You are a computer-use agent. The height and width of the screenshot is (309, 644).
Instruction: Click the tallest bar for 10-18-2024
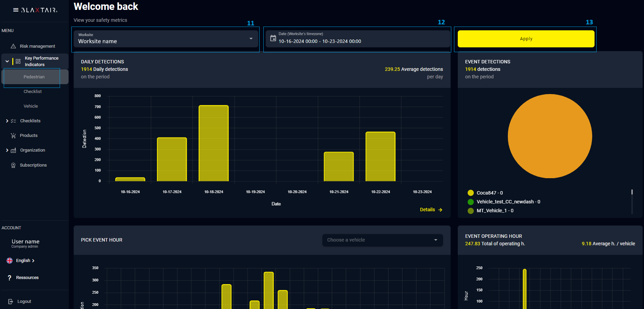click(214, 143)
